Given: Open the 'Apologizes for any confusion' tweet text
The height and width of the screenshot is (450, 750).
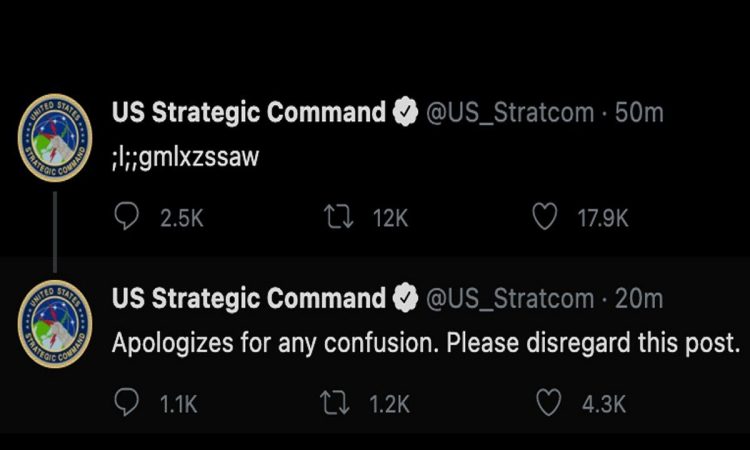Looking at the screenshot, I should tap(426, 343).
